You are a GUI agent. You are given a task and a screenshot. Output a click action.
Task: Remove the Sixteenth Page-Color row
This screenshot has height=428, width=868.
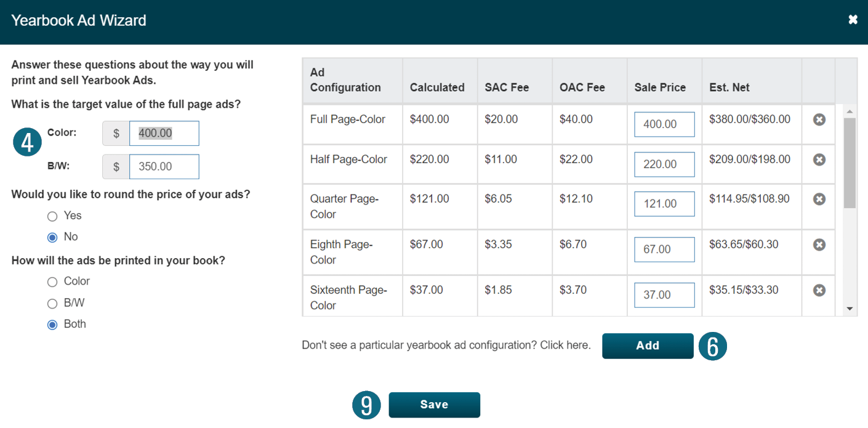[819, 290]
